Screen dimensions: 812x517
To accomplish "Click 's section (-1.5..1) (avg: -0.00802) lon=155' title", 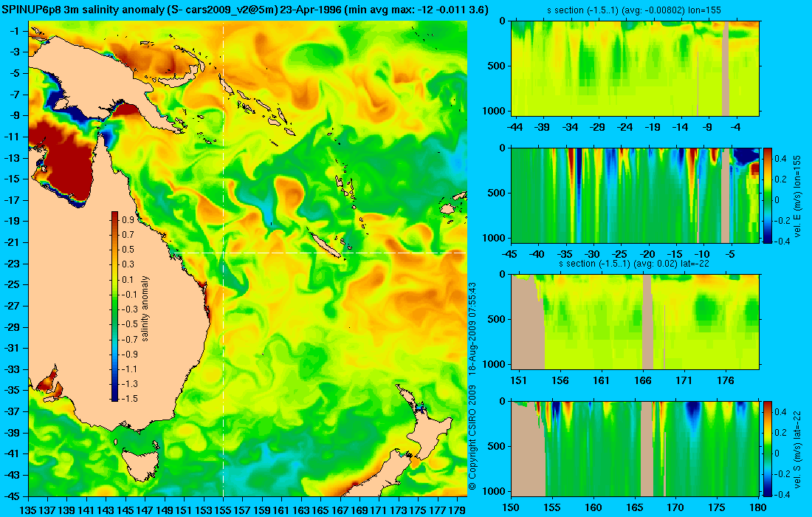I will (634, 10).
